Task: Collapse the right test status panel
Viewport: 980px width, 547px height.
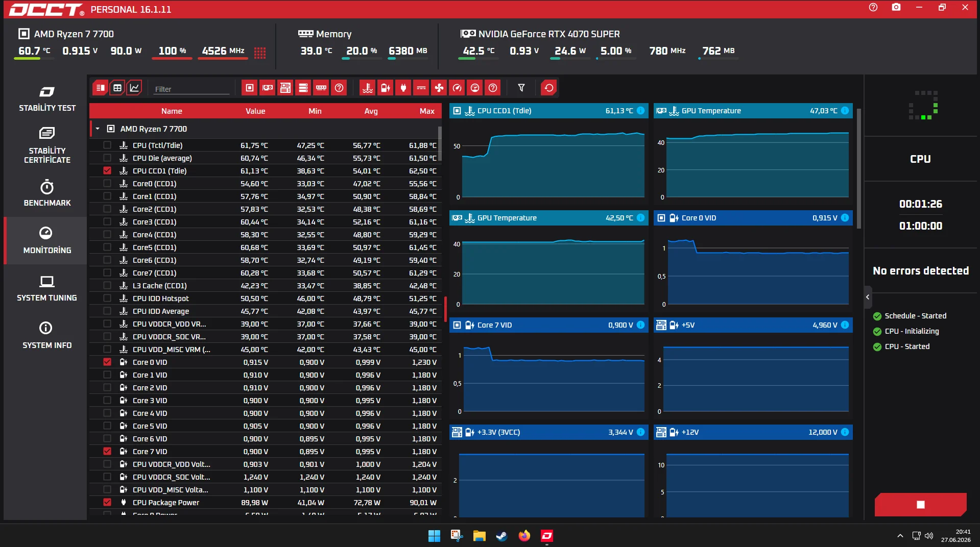Action: point(868,297)
